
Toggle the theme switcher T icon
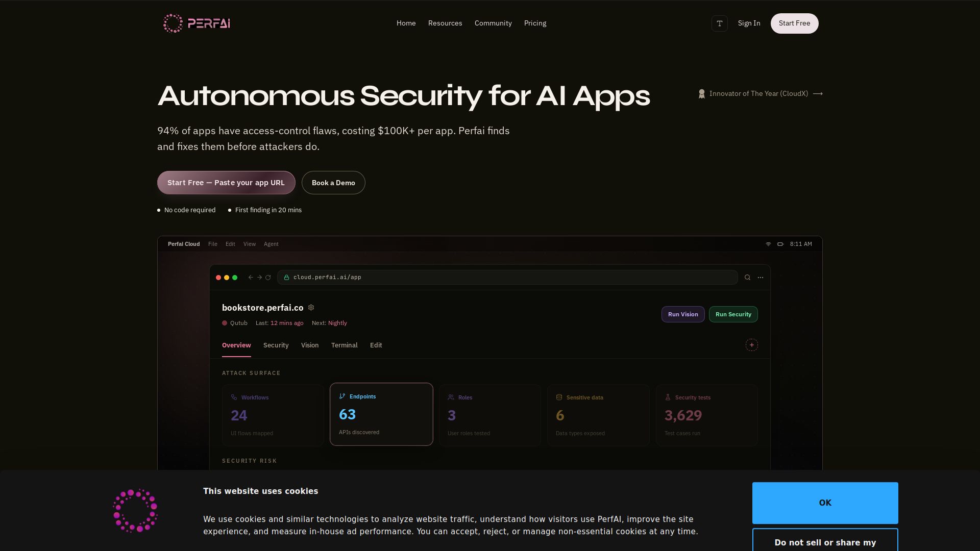(720, 23)
